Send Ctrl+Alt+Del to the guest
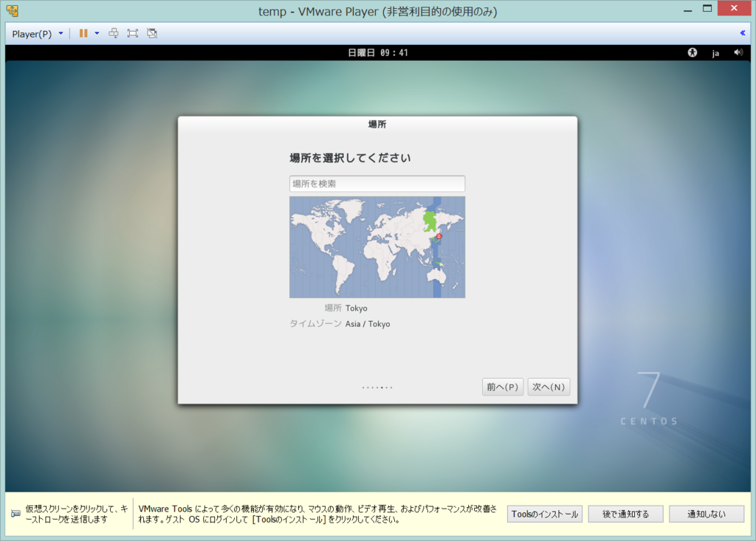Image resolution: width=756 pixels, height=541 pixels. tap(113, 33)
